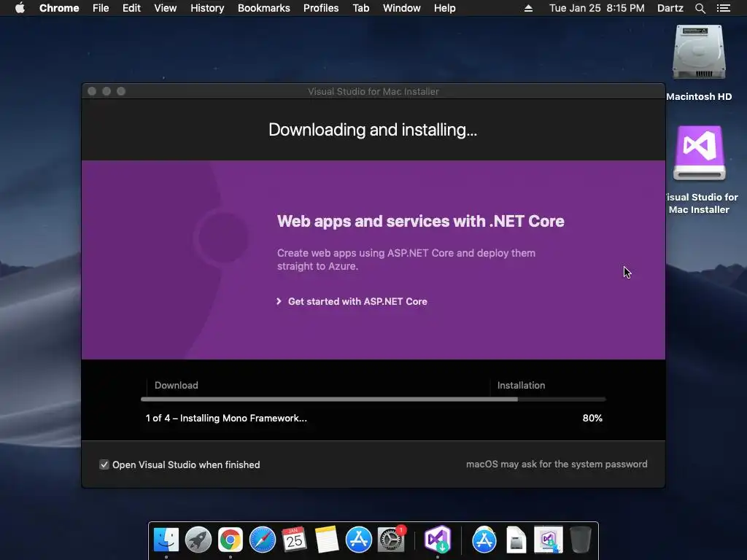Expand Get started with ASP.NET Core chevron

click(x=279, y=301)
